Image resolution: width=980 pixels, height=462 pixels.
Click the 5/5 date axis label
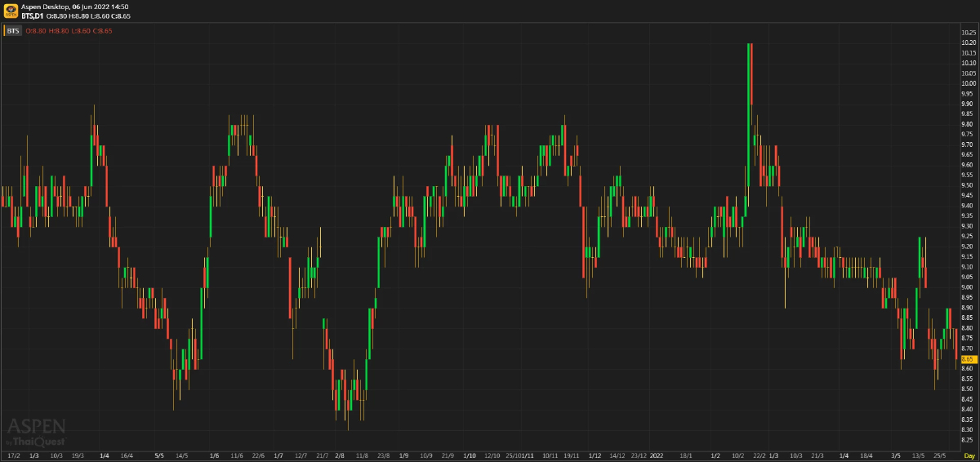pos(159,455)
